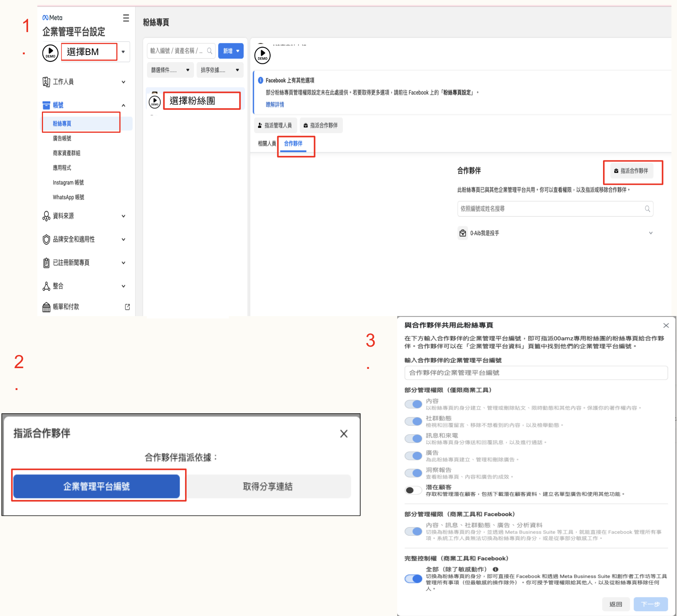Open 應用程式 in the sidebar

pyautogui.click(x=62, y=168)
